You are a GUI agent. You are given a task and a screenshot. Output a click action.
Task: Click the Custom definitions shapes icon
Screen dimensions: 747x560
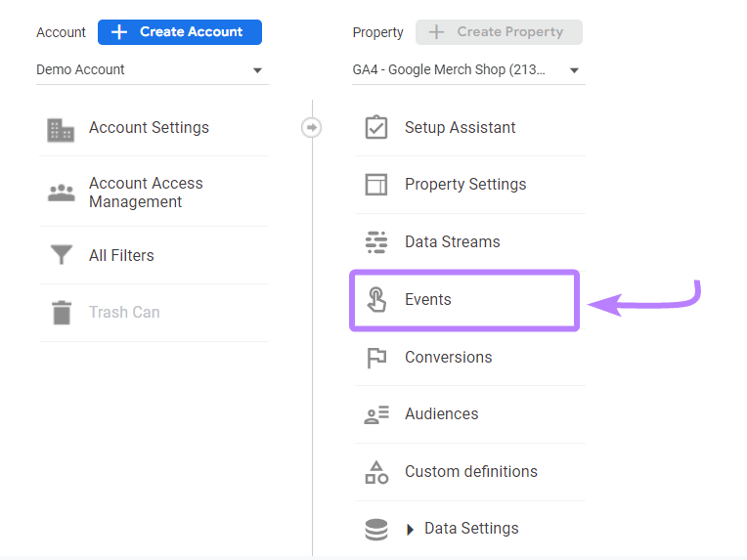click(375, 472)
